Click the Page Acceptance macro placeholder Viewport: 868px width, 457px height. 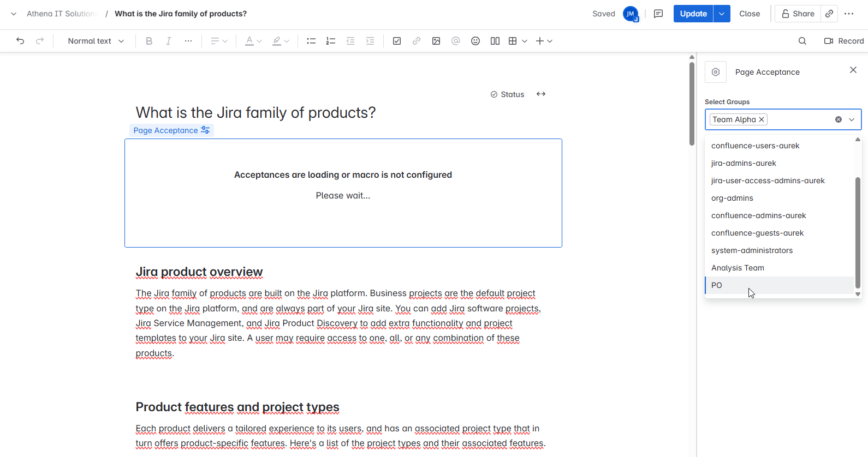click(x=343, y=193)
